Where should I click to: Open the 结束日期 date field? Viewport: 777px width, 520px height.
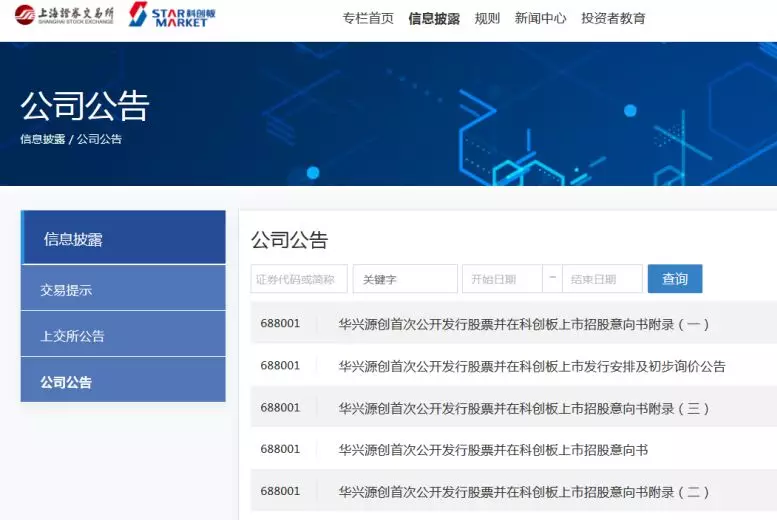[602, 279]
